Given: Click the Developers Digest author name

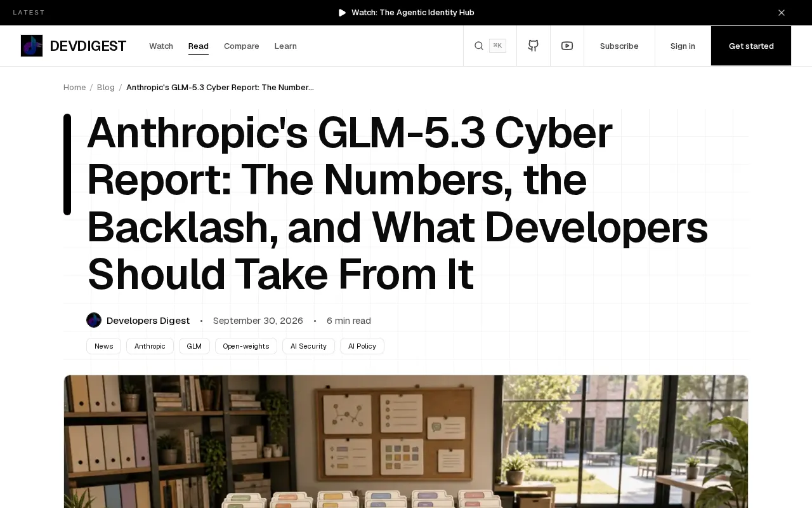Looking at the screenshot, I should 148,321.
